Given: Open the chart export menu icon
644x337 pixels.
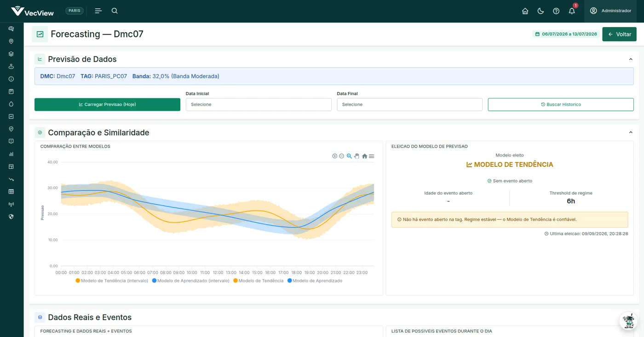Looking at the screenshot, I should click(x=371, y=156).
